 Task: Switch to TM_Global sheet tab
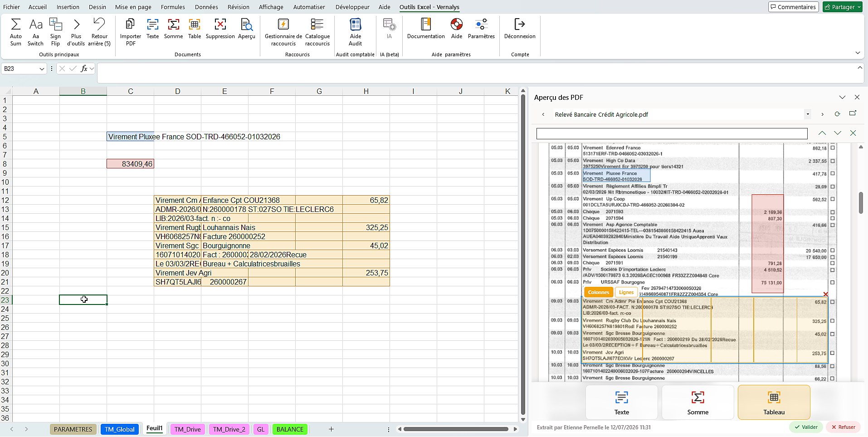[120, 429]
